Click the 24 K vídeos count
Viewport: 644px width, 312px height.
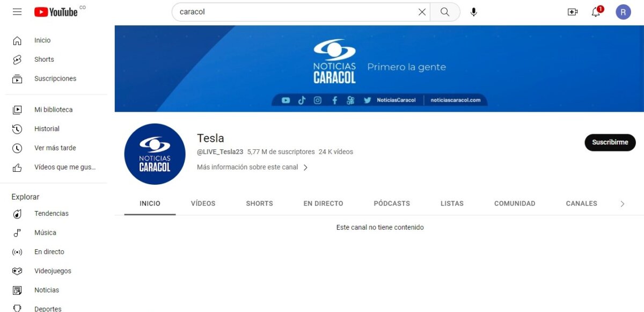click(x=336, y=152)
